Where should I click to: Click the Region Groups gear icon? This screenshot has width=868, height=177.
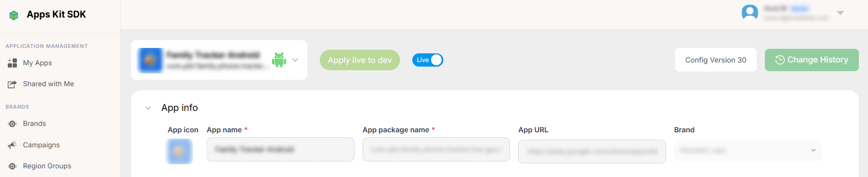12,166
